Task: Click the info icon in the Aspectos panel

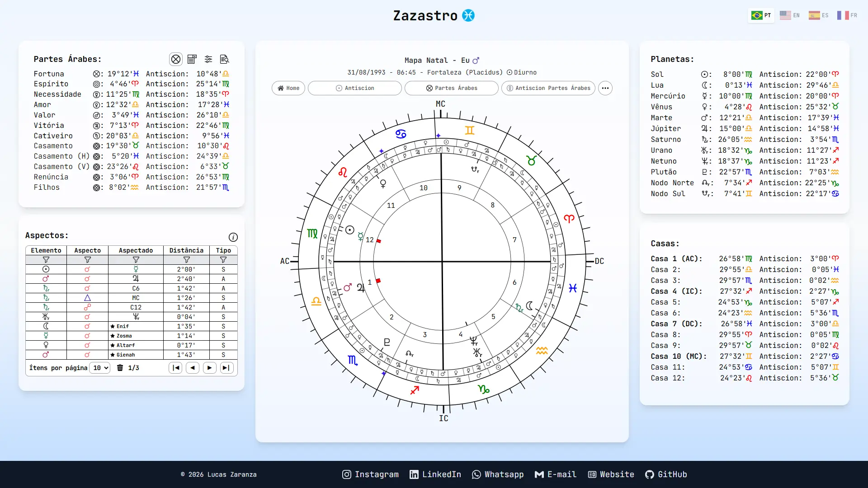Action: [233, 237]
